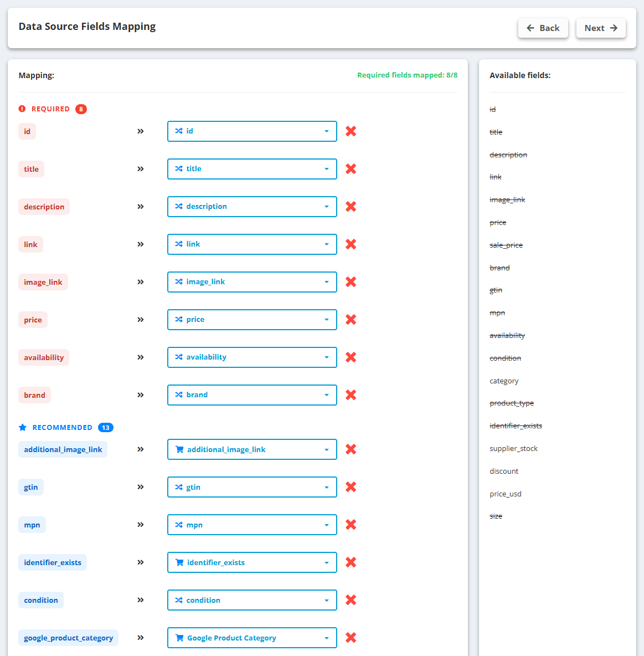644x656 pixels.
Task: Open the price mapping dropdown
Action: pos(252,320)
